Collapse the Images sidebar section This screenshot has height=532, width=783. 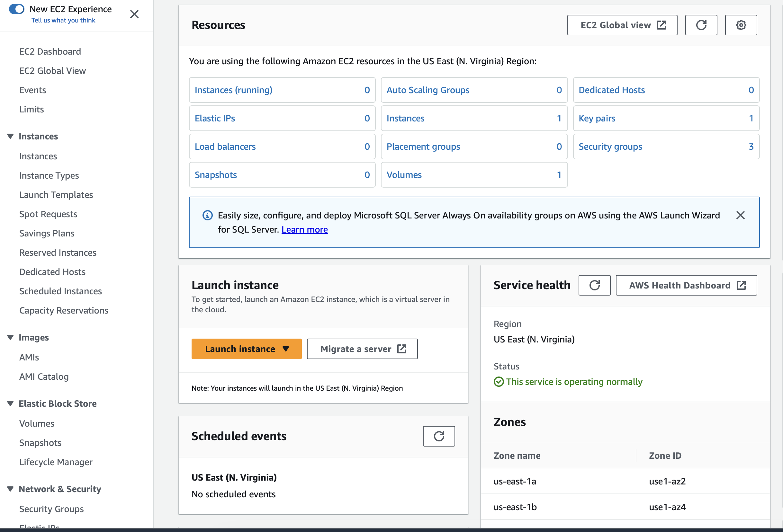coord(10,337)
